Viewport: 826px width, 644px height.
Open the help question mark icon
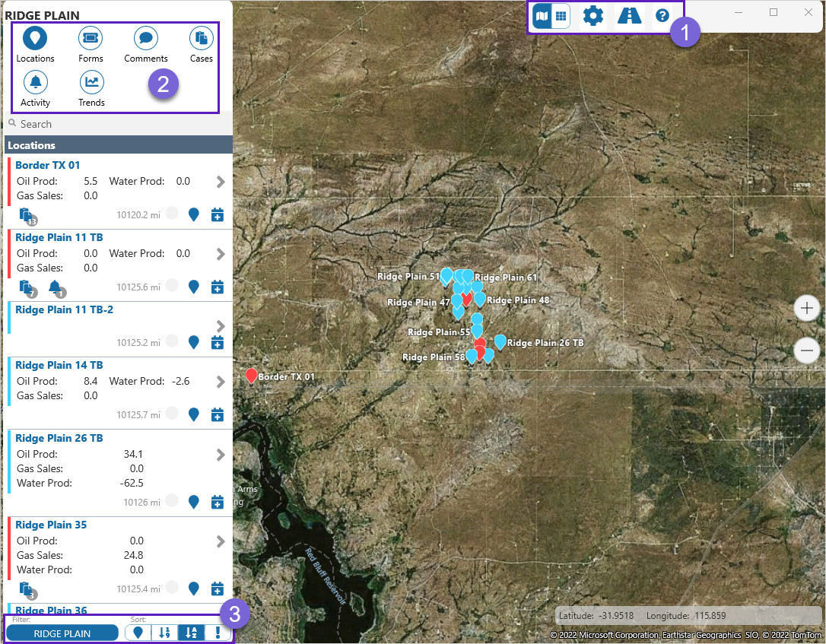click(662, 15)
